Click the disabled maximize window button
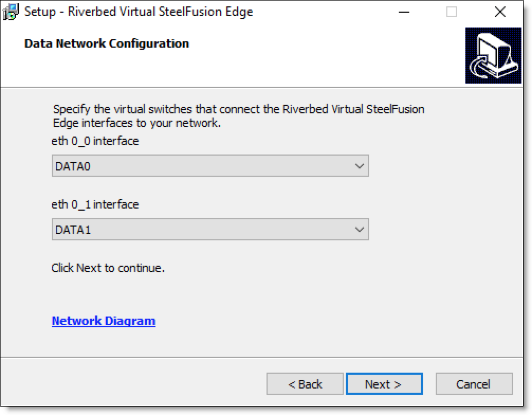Viewport: 532px width, 415px height. coord(451,12)
